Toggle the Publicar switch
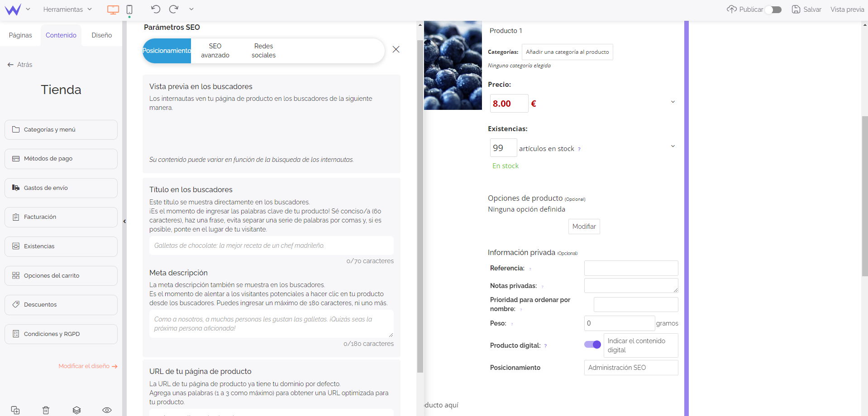868x416 pixels. click(773, 9)
